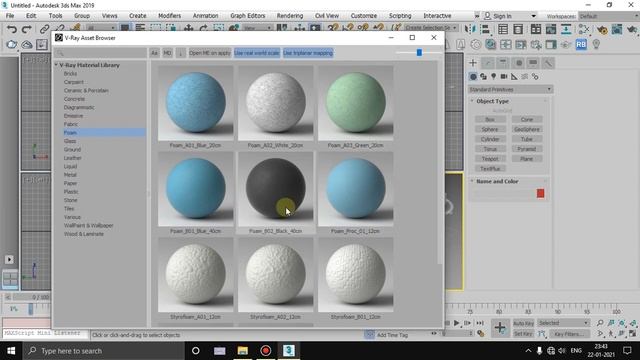Screen dimensions: 640x360
Task: Click the Key Filters button
Action: pyautogui.click(x=569, y=334)
